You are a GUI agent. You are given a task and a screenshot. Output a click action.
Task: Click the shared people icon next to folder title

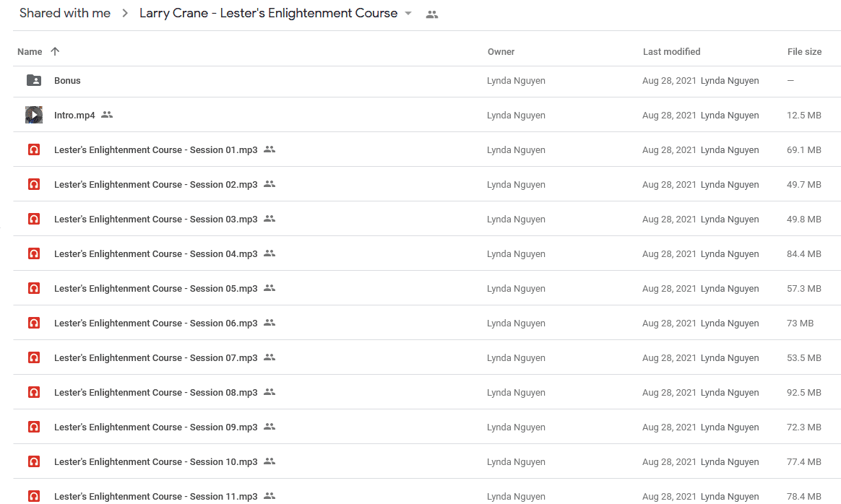click(432, 15)
